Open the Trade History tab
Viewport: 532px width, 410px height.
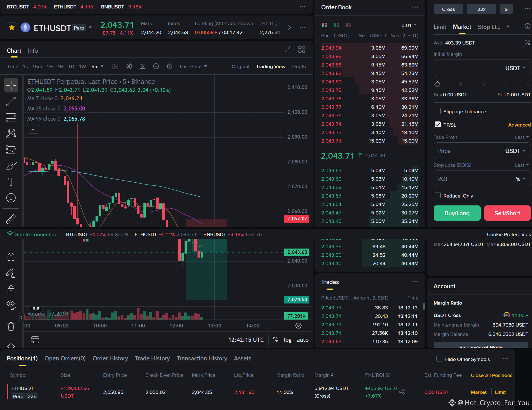click(x=152, y=358)
